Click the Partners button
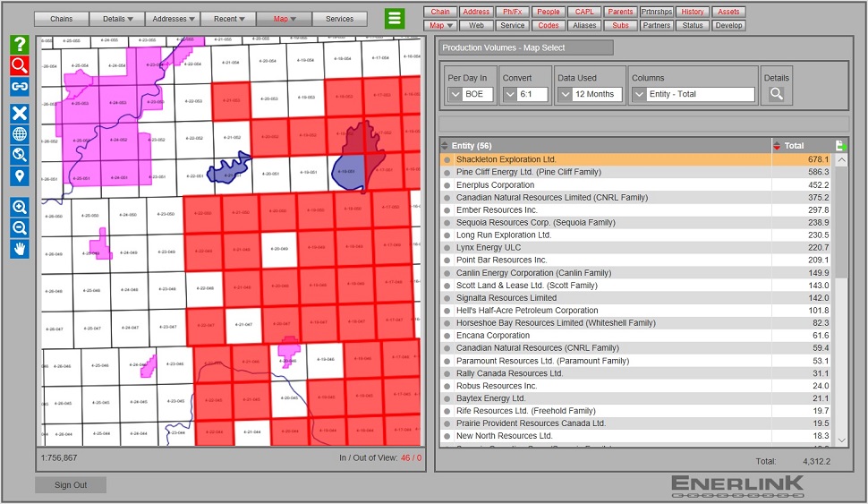 click(x=657, y=25)
